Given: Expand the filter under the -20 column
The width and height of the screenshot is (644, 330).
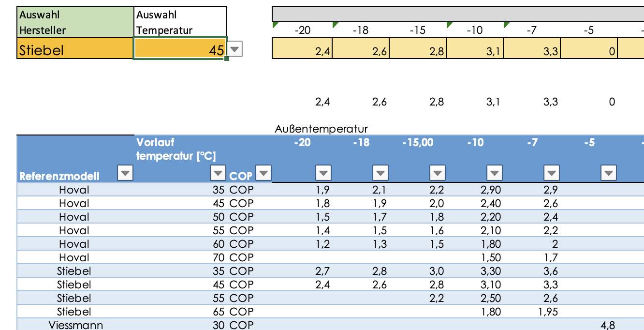Looking at the screenshot, I should [x=323, y=173].
